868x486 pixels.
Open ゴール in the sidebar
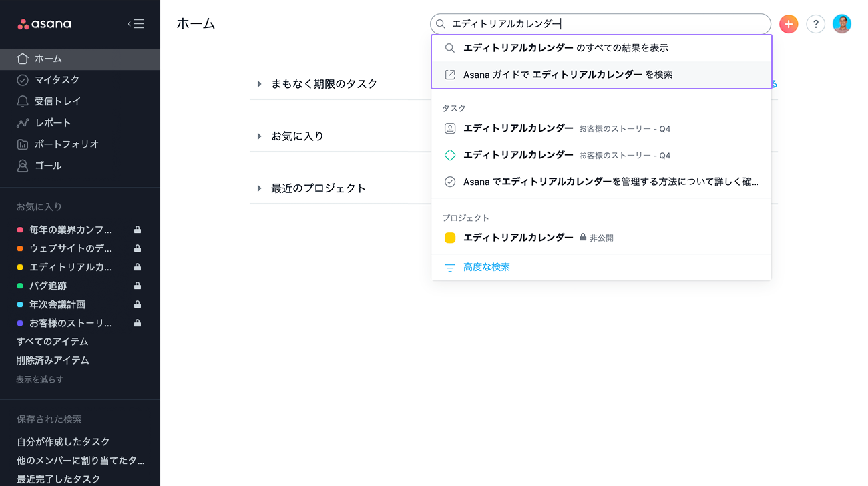(80, 166)
